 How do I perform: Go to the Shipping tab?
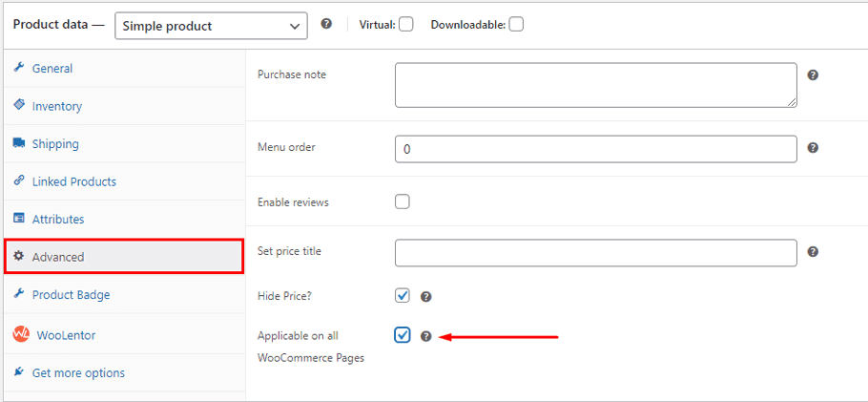point(124,143)
